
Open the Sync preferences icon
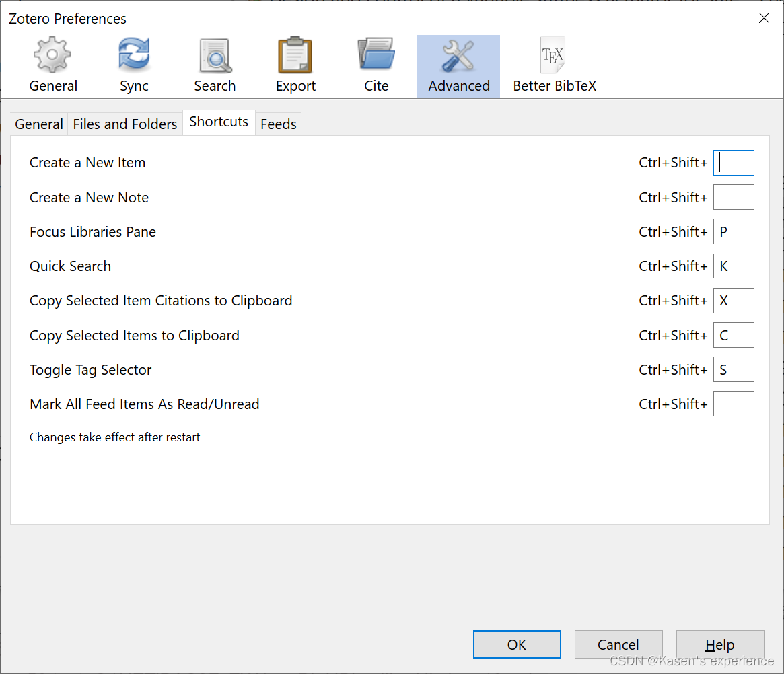click(134, 54)
